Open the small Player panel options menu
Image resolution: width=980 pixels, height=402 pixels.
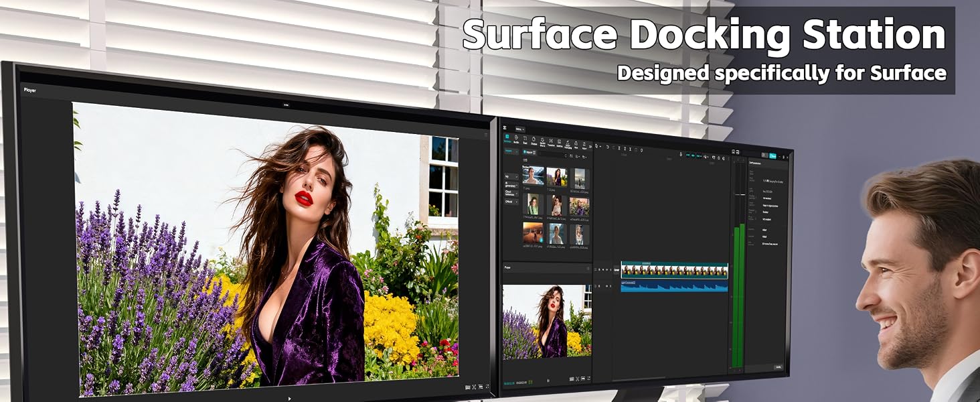(588, 269)
